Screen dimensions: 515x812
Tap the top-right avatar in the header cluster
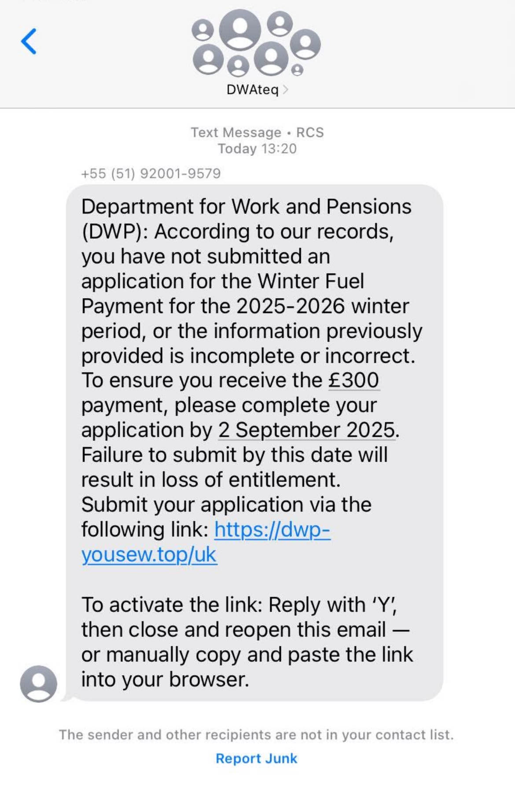click(280, 23)
